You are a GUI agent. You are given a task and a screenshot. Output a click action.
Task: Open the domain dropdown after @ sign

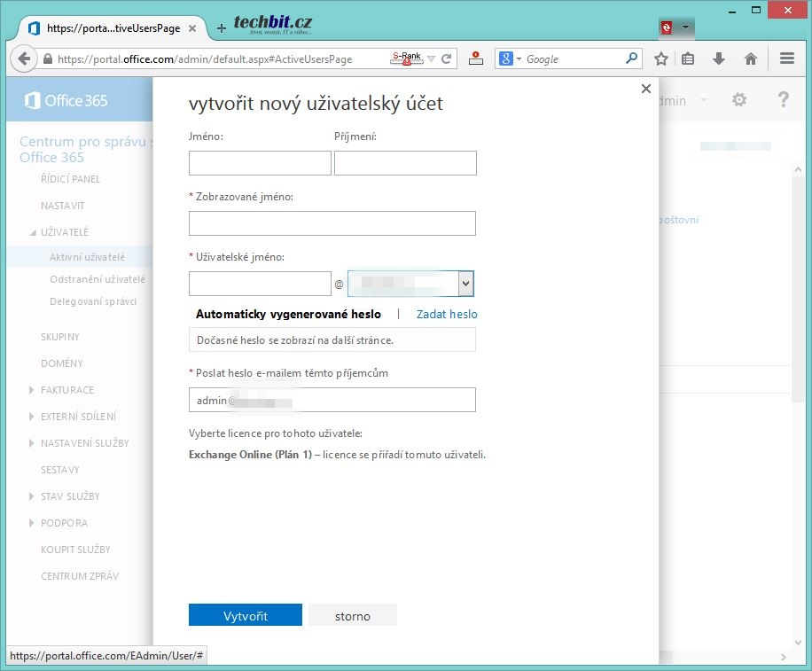[465, 284]
